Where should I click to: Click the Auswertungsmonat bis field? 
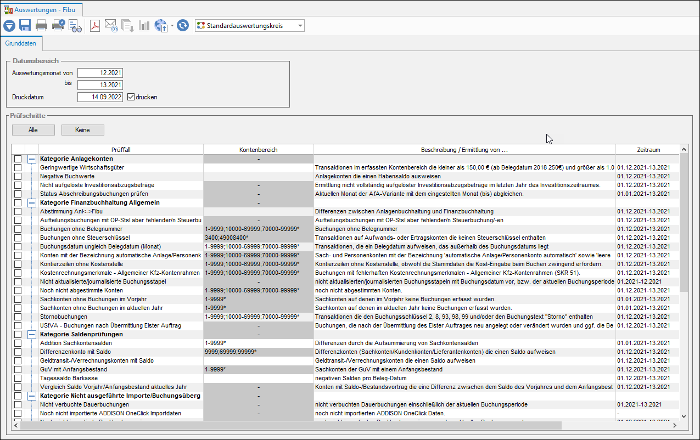[x=100, y=85]
